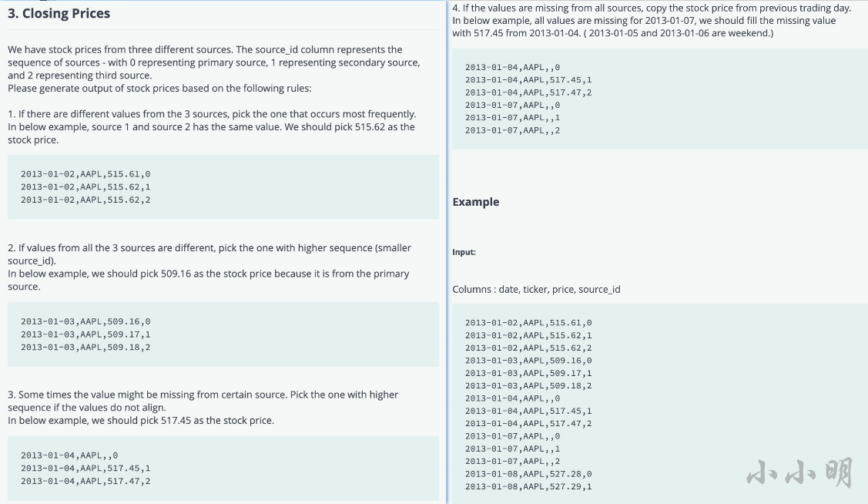
Task: Click the vertical divider between the two panes
Action: click(x=447, y=252)
